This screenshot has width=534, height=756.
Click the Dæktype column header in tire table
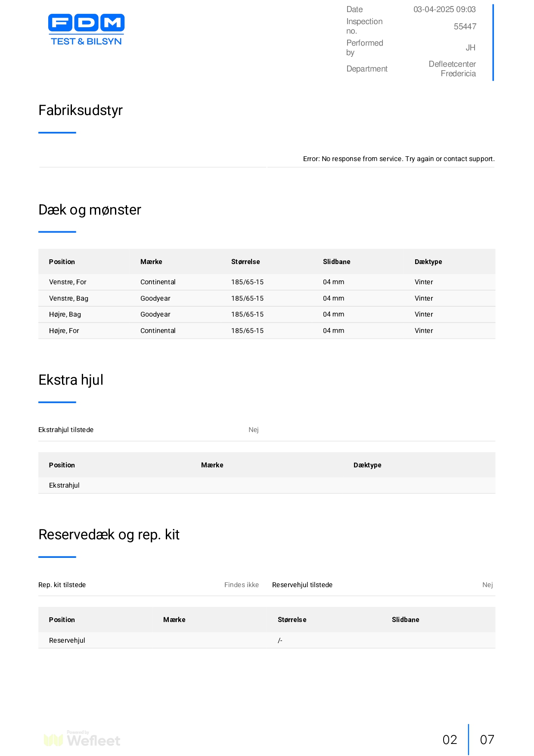point(428,262)
